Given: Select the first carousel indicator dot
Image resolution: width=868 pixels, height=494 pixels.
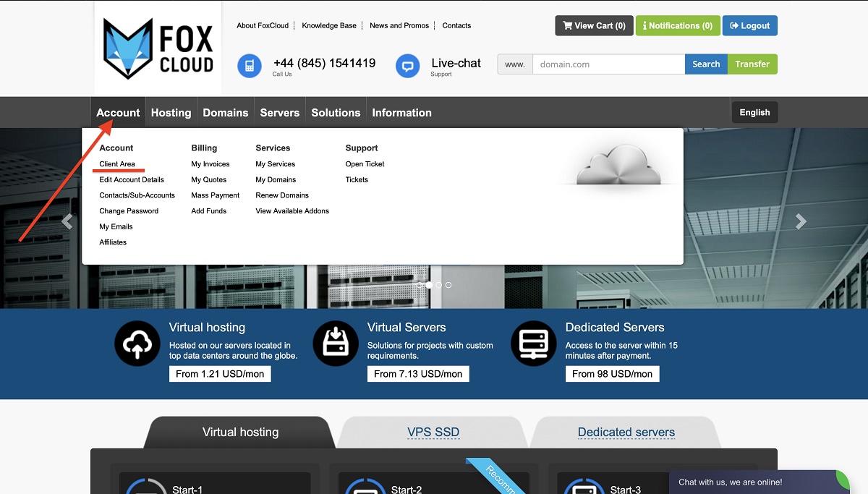Looking at the screenshot, I should 420,285.
